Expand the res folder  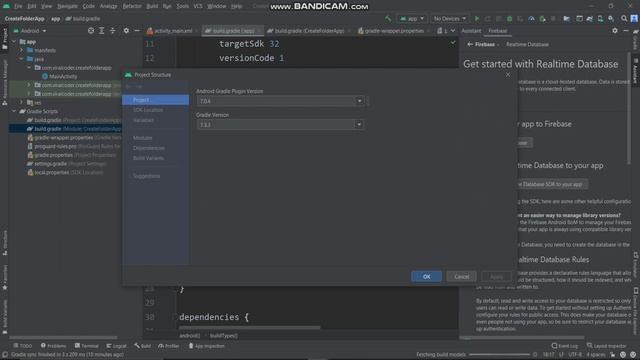(x=22, y=102)
